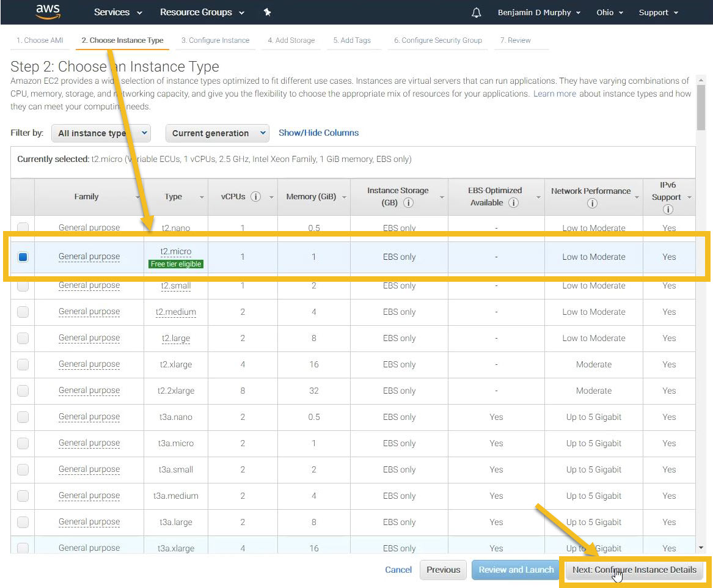The width and height of the screenshot is (713, 588).
Task: Click Up to 5 Gigabit in t3a.micro row
Action: (x=593, y=443)
